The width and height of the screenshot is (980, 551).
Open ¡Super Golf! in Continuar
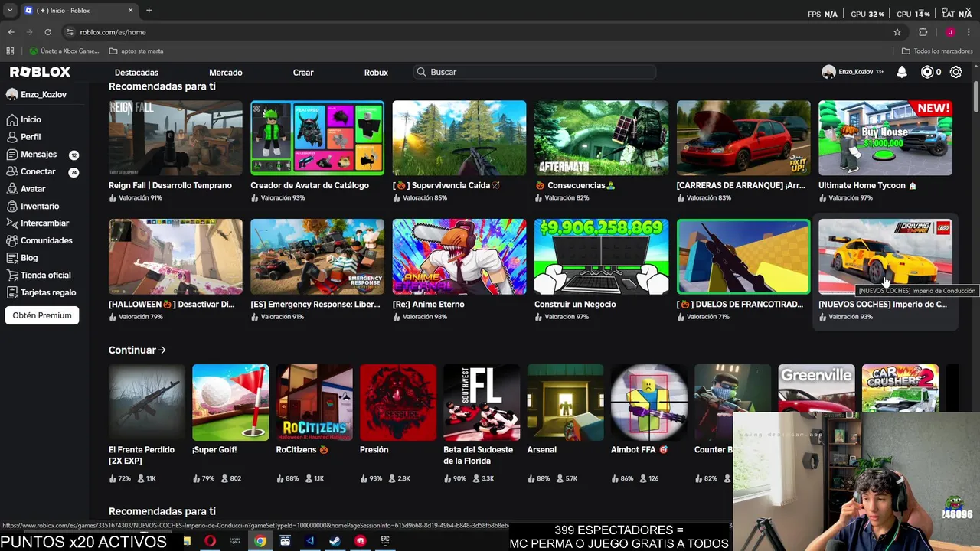coord(230,403)
